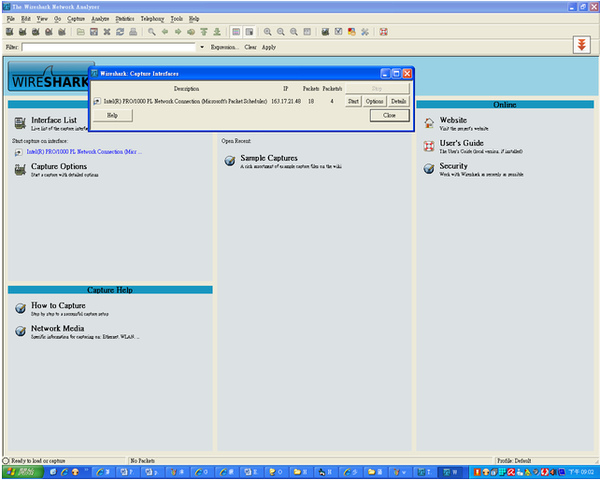The image size is (600, 480).
Task: Click the List capture interfaces toolbar icon
Action: pos(10,32)
